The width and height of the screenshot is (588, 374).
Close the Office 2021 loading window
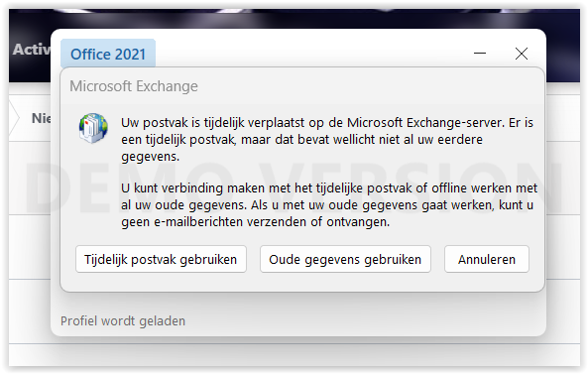pos(522,54)
